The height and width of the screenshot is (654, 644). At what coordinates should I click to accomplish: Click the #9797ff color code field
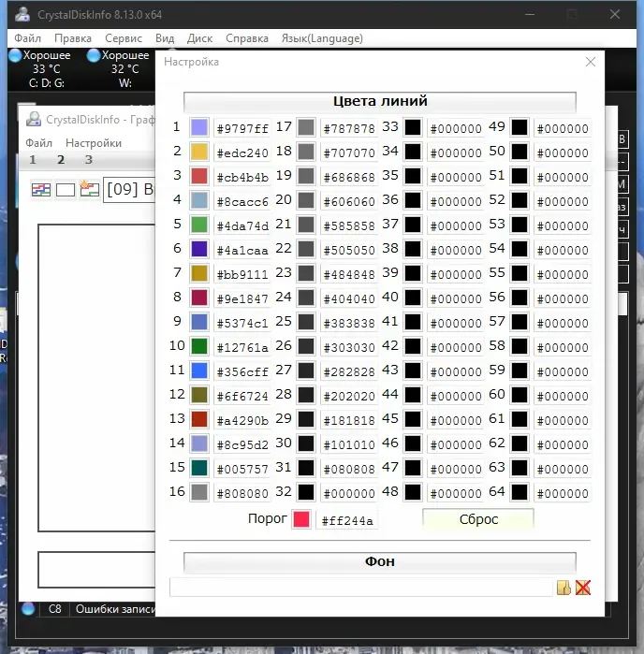(242, 128)
